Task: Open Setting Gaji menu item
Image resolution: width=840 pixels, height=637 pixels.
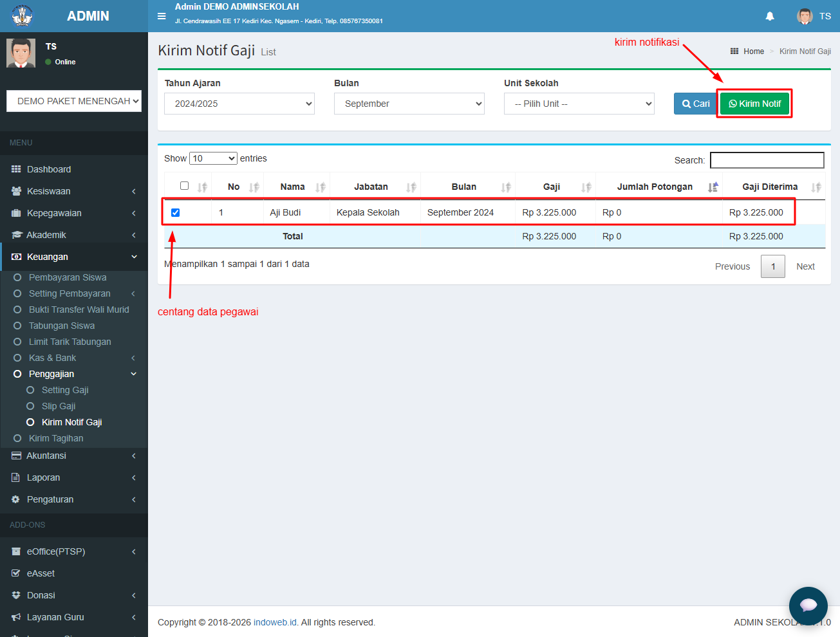Action: 65,390
